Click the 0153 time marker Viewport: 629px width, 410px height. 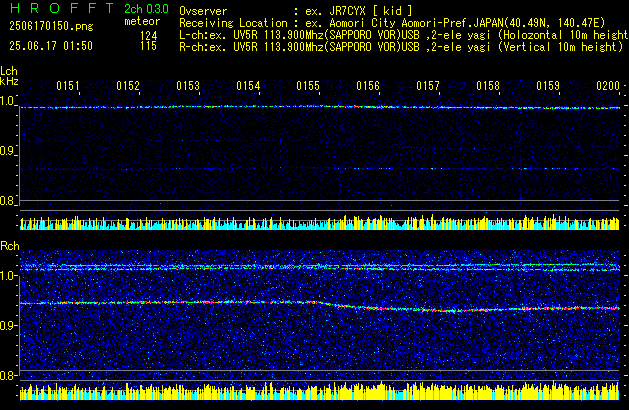pos(188,86)
